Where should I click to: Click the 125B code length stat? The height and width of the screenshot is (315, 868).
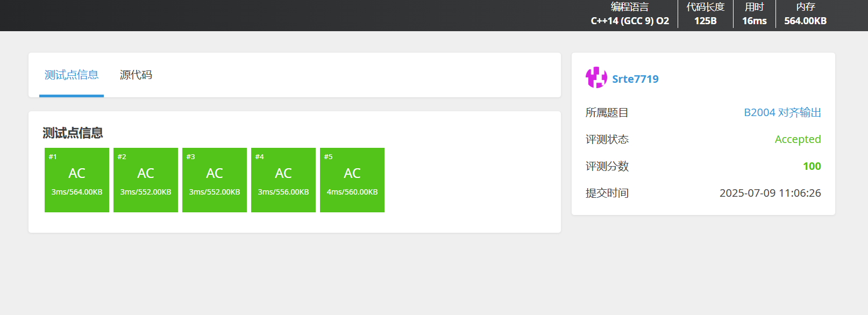706,21
